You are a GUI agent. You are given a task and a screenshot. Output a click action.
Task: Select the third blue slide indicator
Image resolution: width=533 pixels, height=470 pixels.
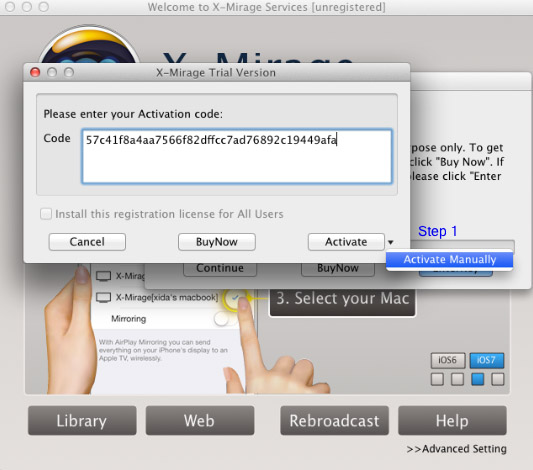pos(478,379)
